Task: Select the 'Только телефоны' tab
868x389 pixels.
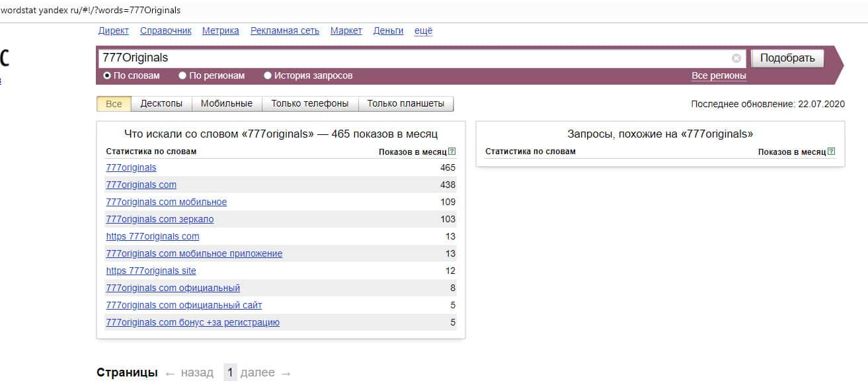Action: [x=310, y=104]
